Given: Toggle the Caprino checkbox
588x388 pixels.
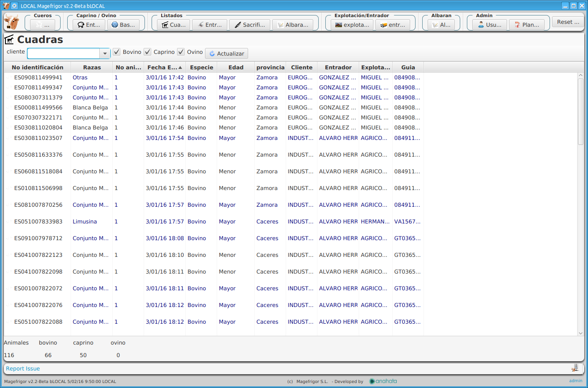Looking at the screenshot, I should 147,52.
